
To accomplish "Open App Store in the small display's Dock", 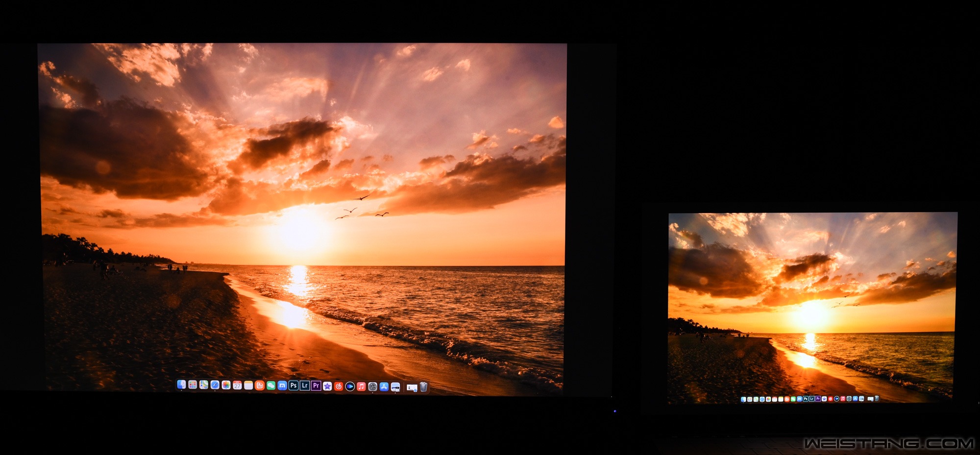I will point(856,399).
